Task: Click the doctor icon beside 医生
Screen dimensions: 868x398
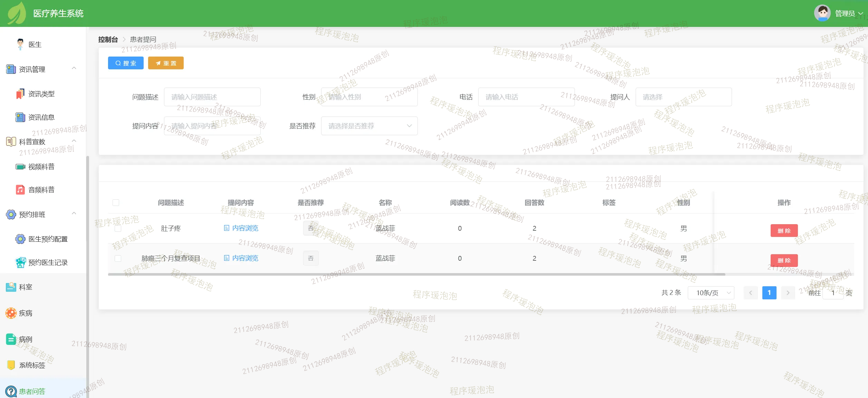Action: 20,44
